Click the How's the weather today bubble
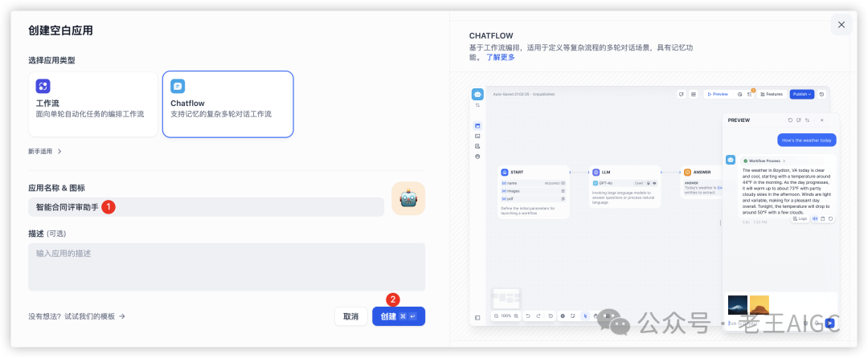The height and width of the screenshot is (358, 868). click(807, 140)
